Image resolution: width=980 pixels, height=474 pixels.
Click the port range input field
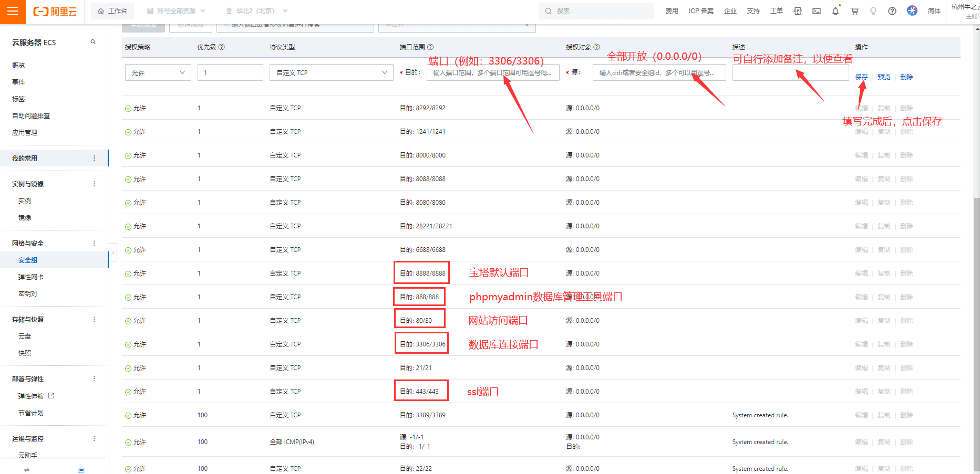tap(492, 72)
